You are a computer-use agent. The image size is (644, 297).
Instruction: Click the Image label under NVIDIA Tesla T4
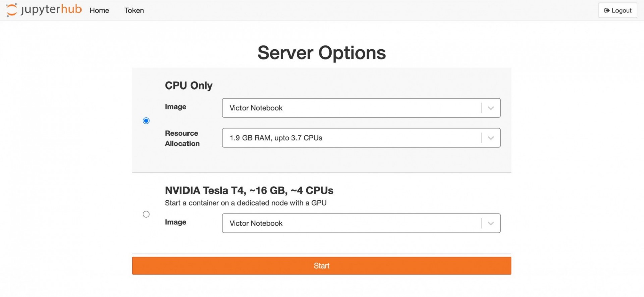point(175,222)
